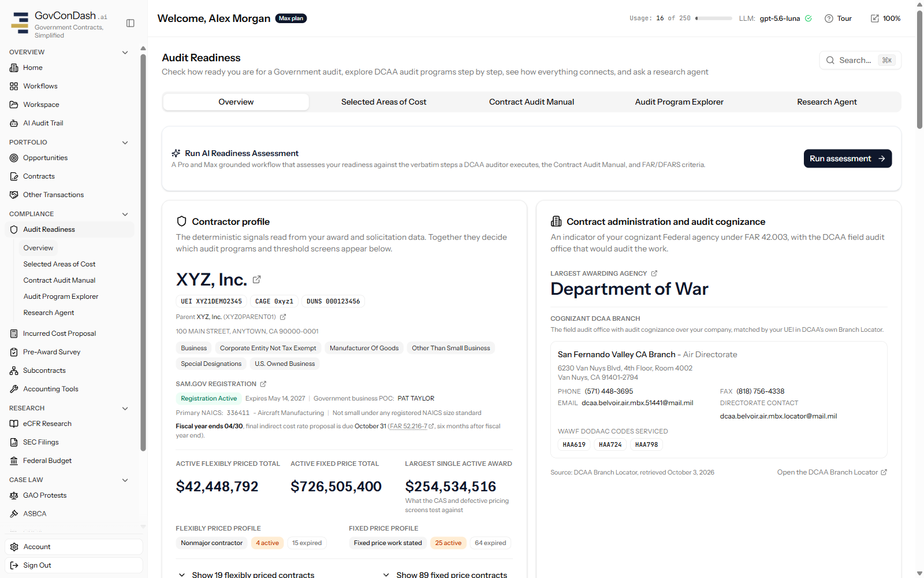Expand Show 89 fixed price contracts
Screen dimensions: 924x578
click(445, 574)
